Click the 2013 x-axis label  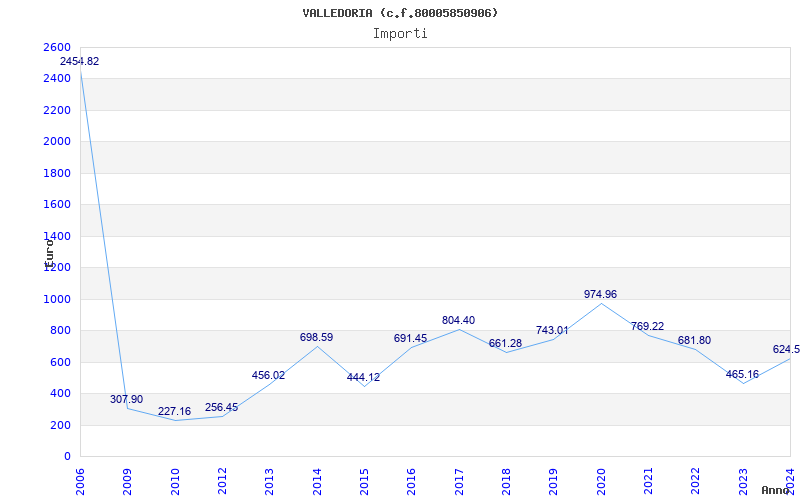pos(269,482)
